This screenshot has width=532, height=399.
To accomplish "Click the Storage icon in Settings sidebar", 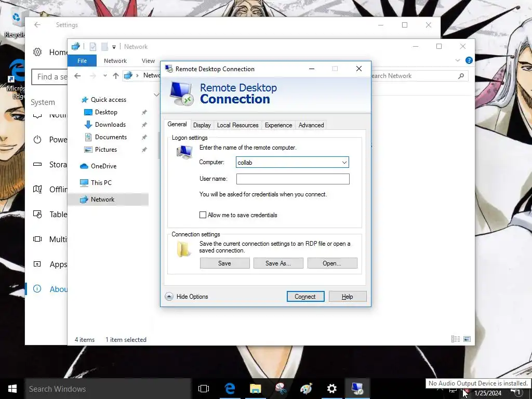I will pyautogui.click(x=37, y=164).
